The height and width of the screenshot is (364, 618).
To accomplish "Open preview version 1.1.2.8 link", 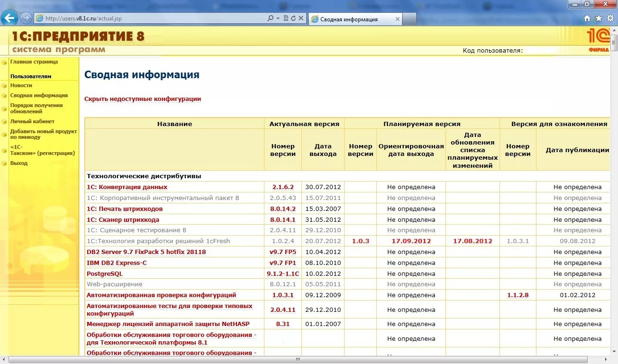I will click(x=518, y=295).
